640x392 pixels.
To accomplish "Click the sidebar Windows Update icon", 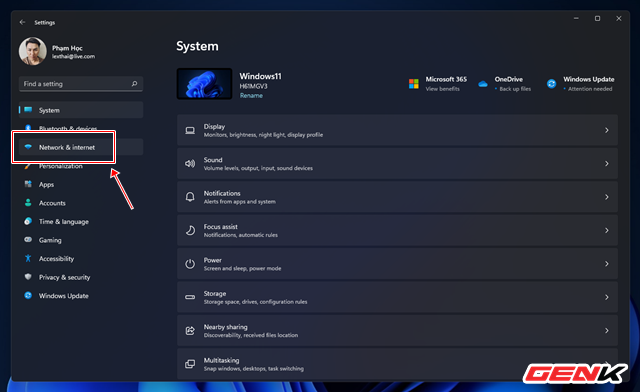I will [28, 295].
